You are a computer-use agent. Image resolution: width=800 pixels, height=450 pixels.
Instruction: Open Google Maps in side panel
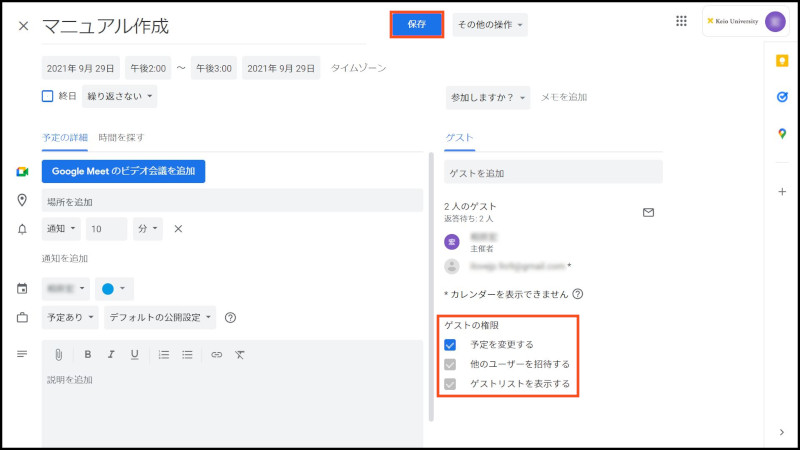[781, 134]
